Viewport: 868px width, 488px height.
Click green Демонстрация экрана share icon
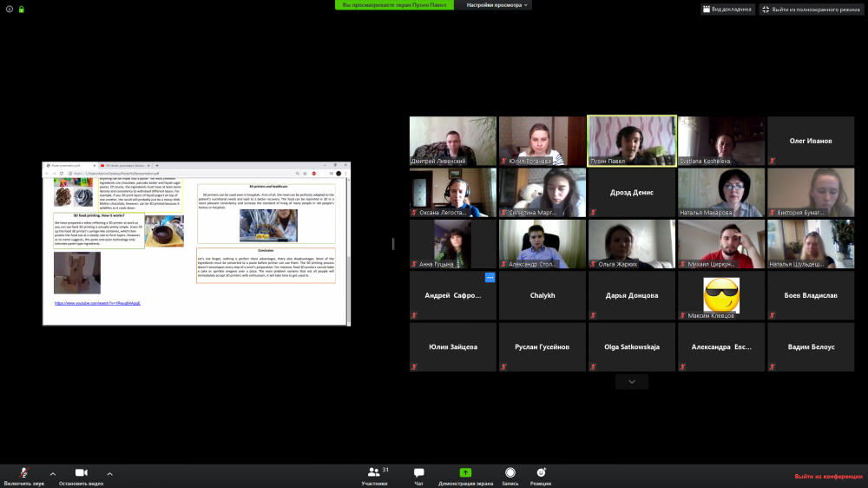coord(465,473)
